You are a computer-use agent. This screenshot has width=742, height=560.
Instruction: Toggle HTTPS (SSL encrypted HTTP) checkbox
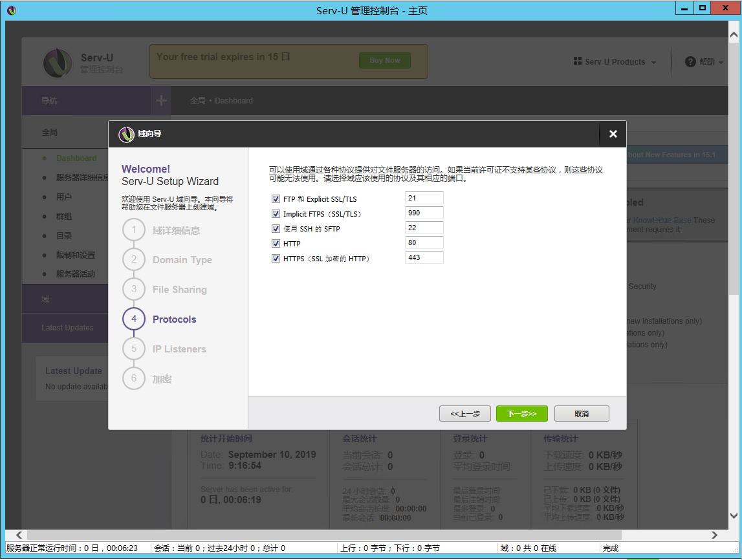(x=276, y=258)
